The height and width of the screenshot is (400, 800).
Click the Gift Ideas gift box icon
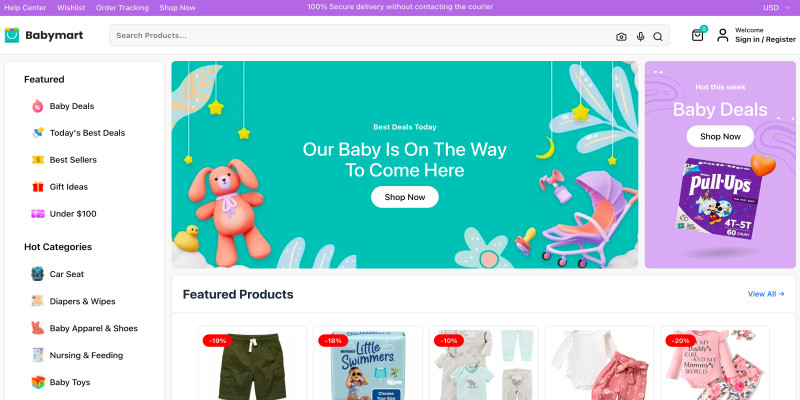(x=38, y=187)
